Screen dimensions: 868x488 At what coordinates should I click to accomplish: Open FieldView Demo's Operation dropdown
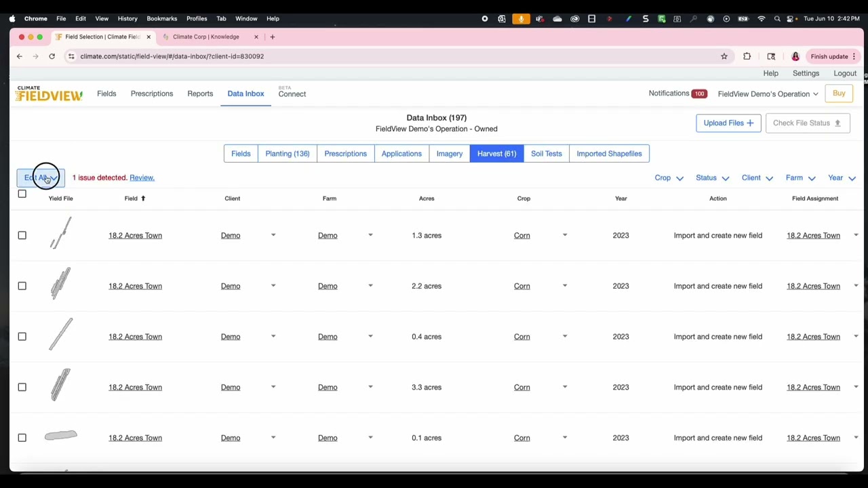[768, 94]
